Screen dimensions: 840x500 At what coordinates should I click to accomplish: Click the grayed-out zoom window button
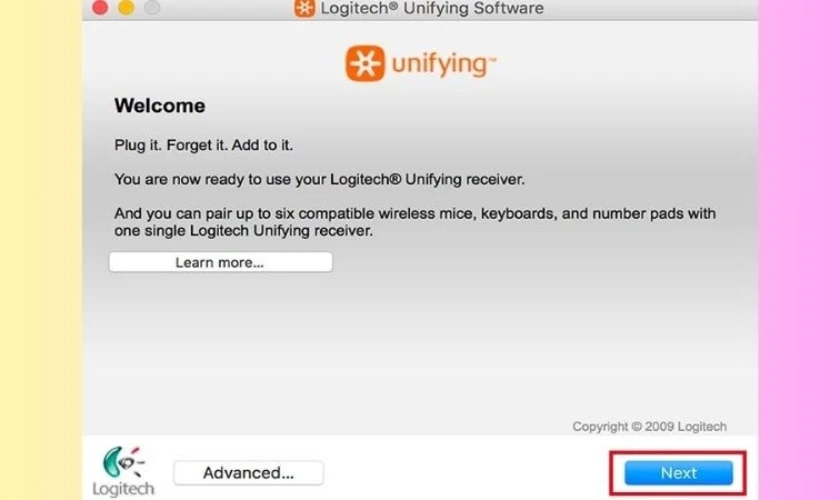point(152,8)
